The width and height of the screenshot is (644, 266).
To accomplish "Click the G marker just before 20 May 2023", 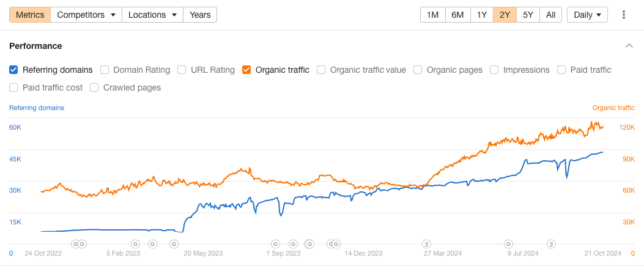I will 174,243.
